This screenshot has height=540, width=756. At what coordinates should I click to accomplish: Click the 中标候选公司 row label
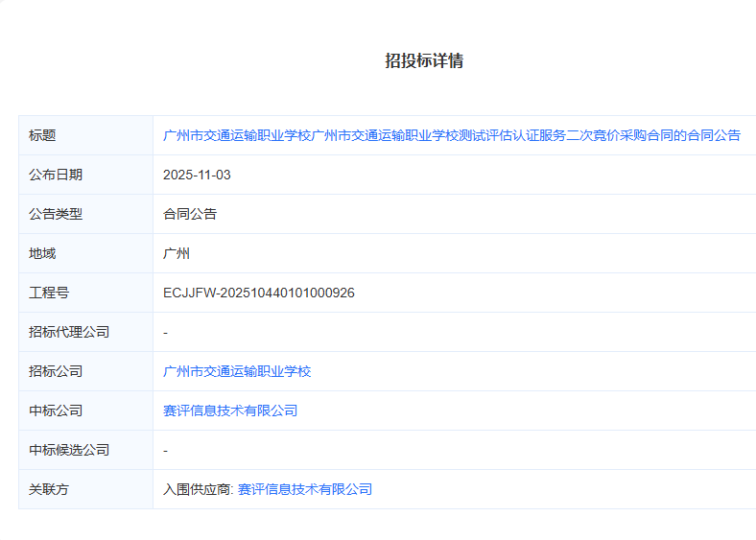(69, 451)
